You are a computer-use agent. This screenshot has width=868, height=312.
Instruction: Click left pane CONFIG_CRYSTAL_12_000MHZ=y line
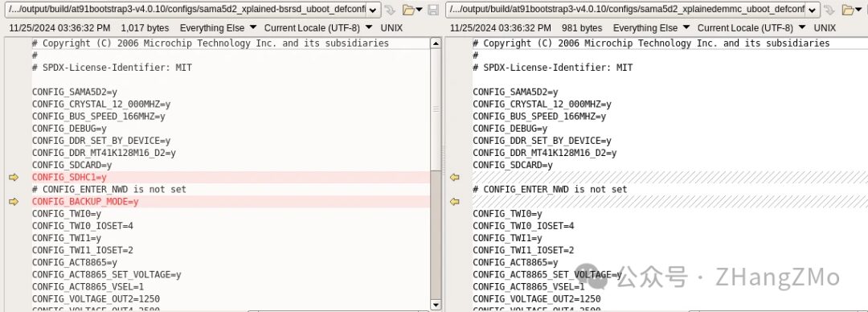coord(100,105)
